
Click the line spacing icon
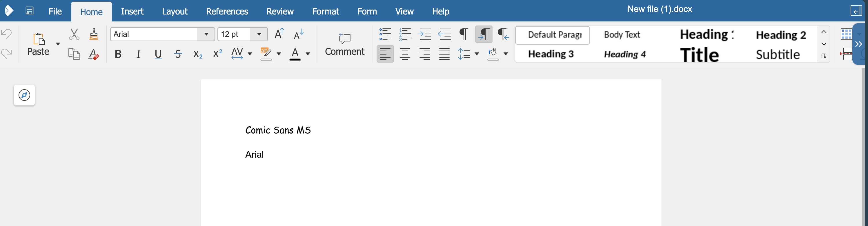[x=464, y=54]
